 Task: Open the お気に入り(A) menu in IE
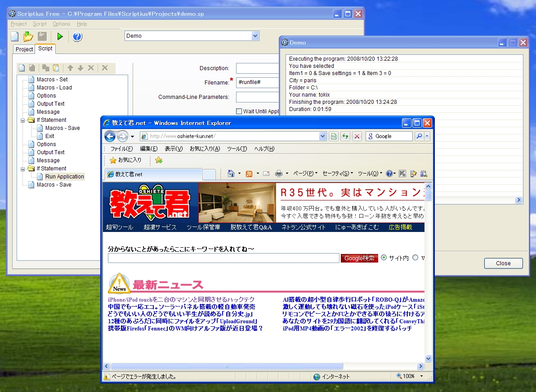(x=205, y=149)
